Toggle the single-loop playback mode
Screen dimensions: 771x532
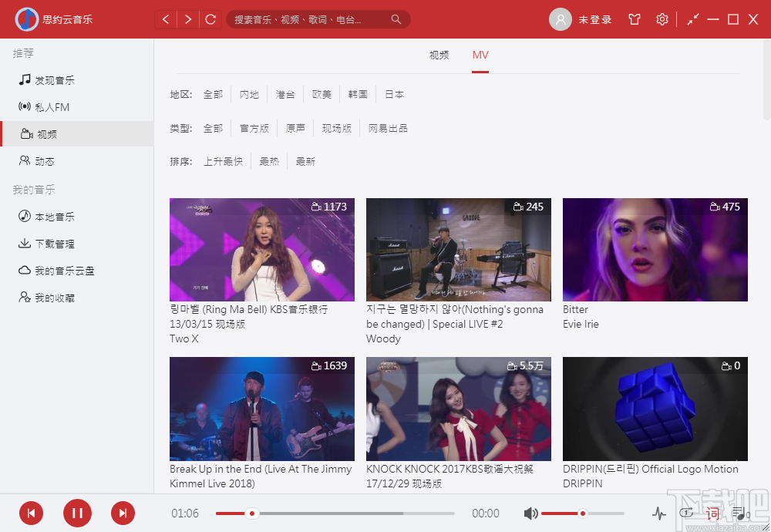click(685, 513)
